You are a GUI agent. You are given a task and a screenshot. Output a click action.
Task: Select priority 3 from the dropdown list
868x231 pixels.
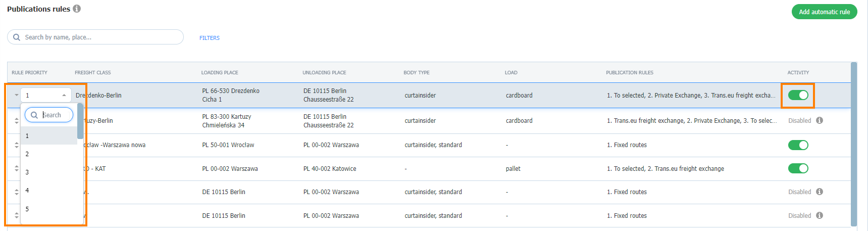tap(49, 172)
